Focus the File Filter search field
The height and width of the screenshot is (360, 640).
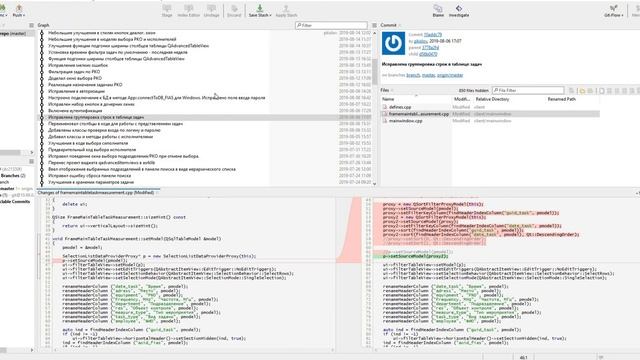528,90
